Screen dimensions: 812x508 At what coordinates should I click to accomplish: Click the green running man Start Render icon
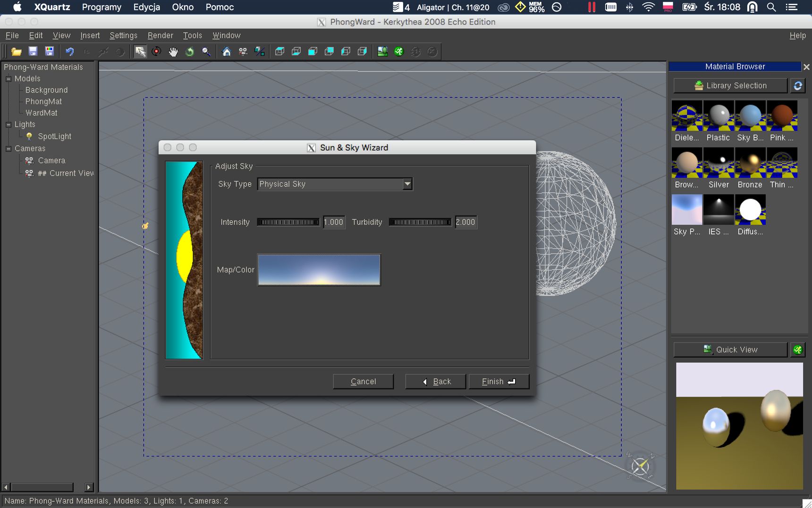pyautogui.click(x=399, y=52)
